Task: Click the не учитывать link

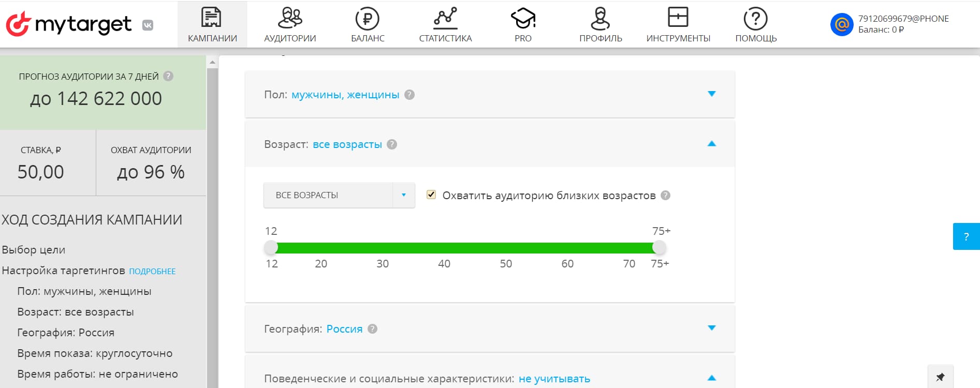Action: click(x=554, y=379)
